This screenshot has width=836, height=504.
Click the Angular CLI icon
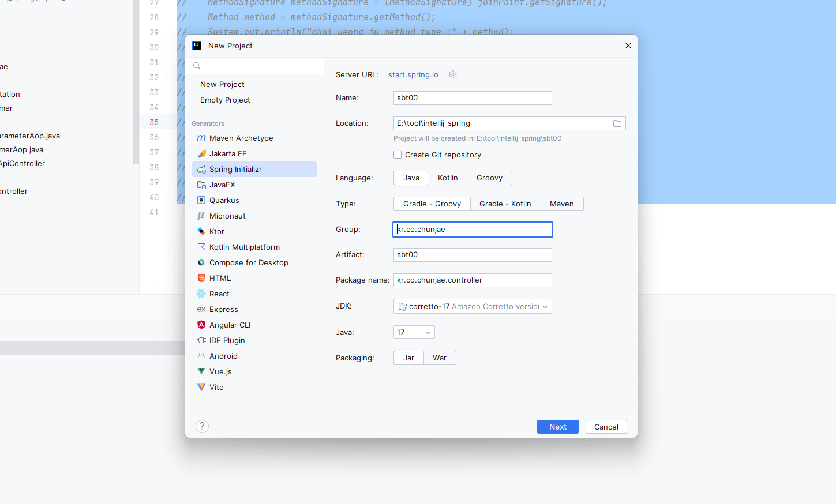click(201, 325)
